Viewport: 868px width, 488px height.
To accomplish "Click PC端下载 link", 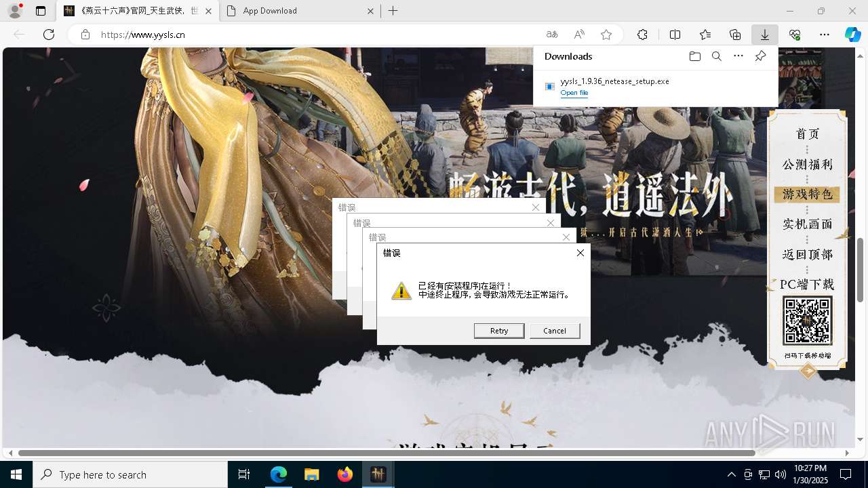I will (807, 285).
